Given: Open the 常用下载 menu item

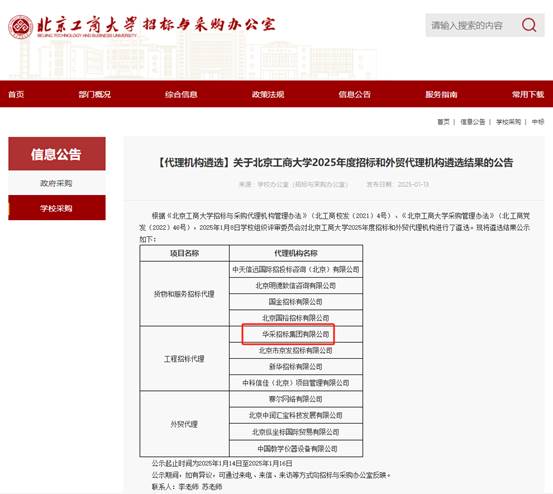Looking at the screenshot, I should tap(528, 94).
